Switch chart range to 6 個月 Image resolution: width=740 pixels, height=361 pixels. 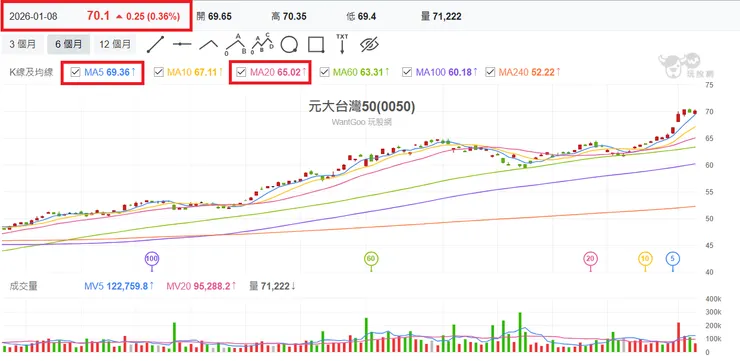[68, 44]
